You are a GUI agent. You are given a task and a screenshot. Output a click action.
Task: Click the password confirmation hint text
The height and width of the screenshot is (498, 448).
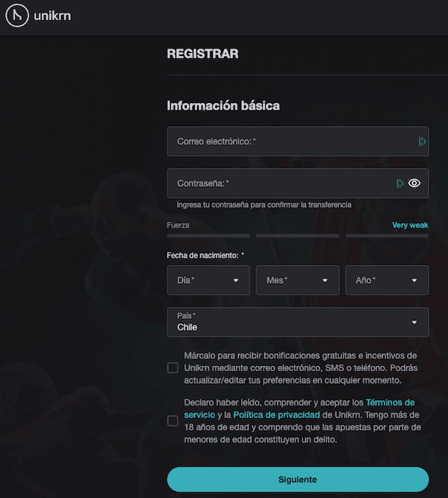(264, 205)
